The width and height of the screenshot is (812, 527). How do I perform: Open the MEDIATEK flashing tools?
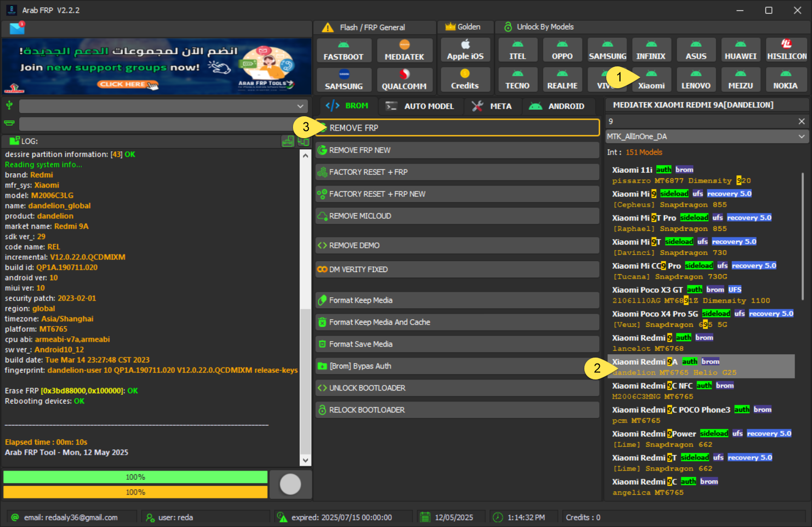pos(405,50)
